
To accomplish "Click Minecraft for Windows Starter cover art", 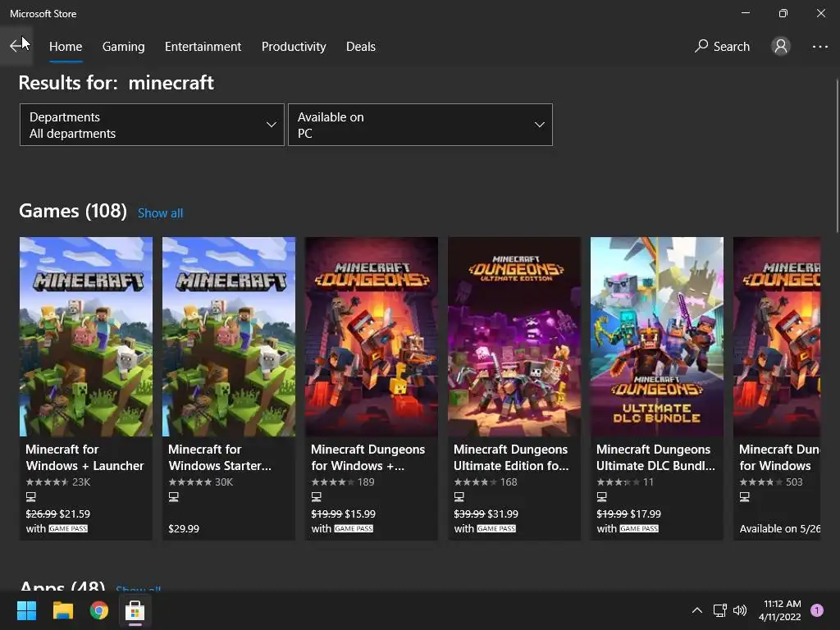I will point(229,336).
